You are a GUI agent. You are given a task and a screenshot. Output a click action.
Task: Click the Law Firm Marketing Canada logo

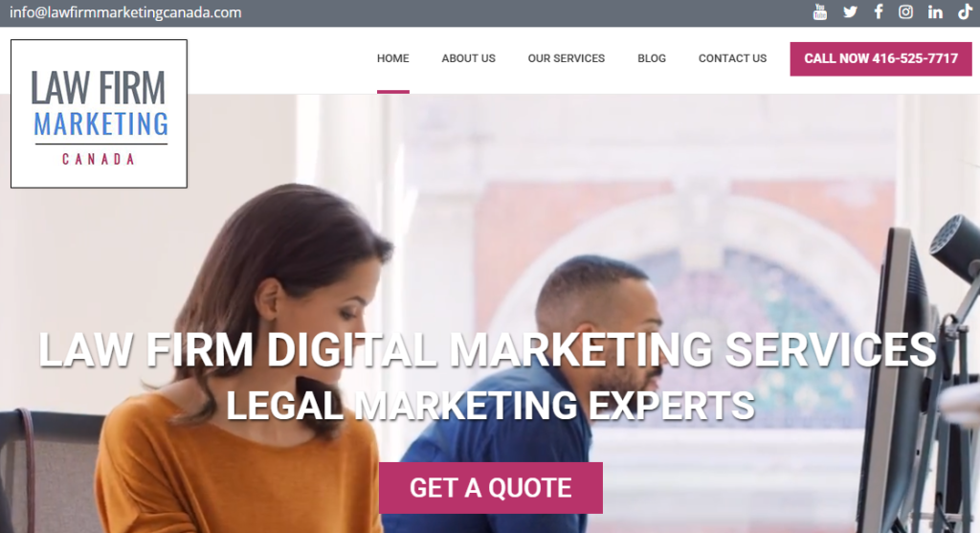click(99, 114)
